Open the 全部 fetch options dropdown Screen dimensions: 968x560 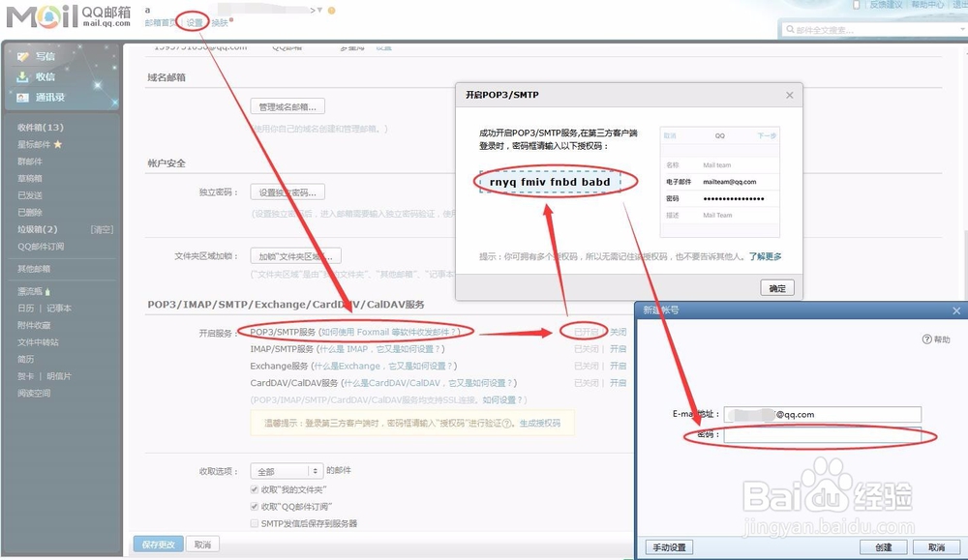pos(287,471)
